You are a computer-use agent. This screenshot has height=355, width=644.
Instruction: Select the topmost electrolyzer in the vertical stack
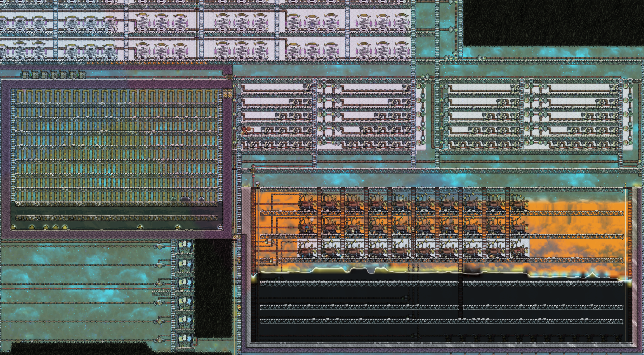(184, 247)
